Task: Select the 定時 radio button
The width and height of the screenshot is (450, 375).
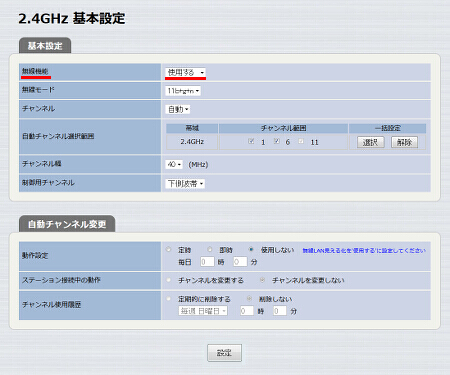Action: 169,249
